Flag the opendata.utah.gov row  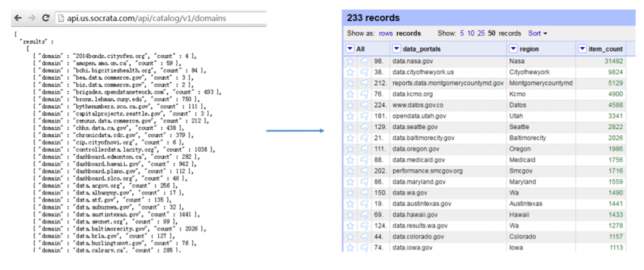[x=364, y=116]
